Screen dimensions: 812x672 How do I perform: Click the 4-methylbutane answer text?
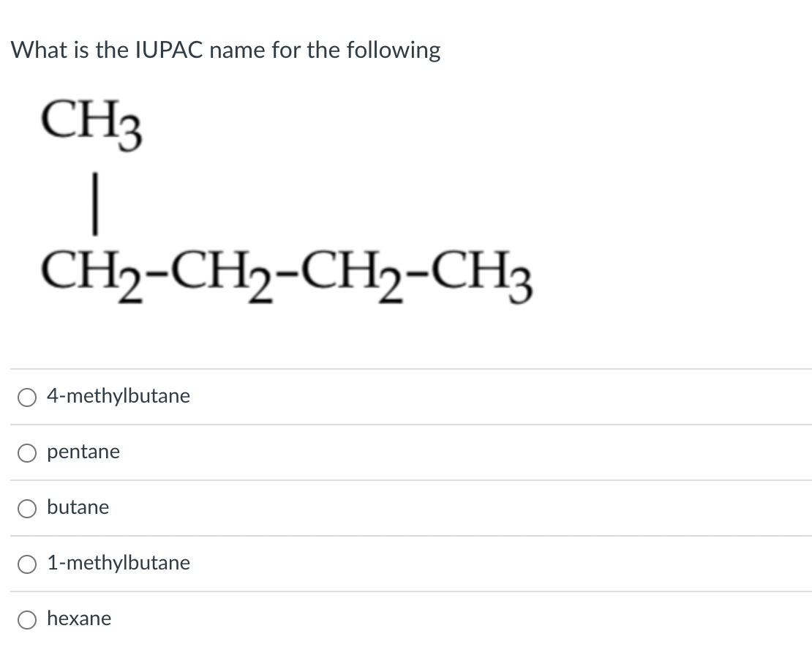coord(119,396)
